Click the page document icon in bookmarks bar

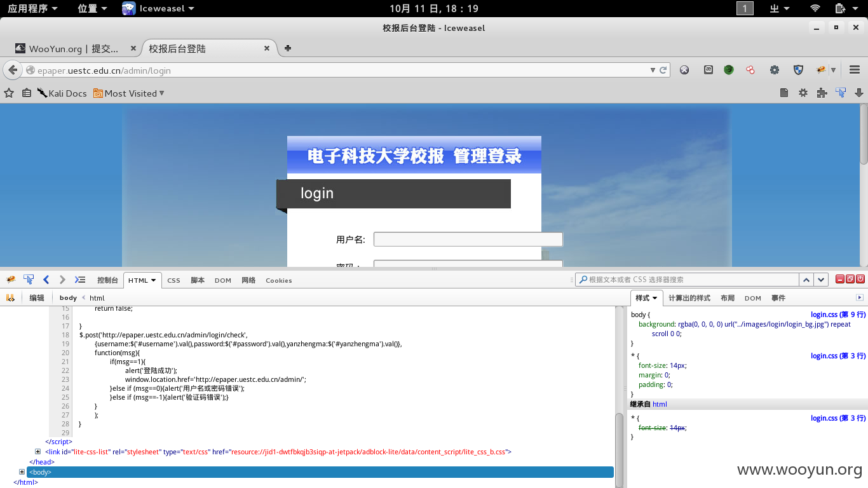click(784, 93)
